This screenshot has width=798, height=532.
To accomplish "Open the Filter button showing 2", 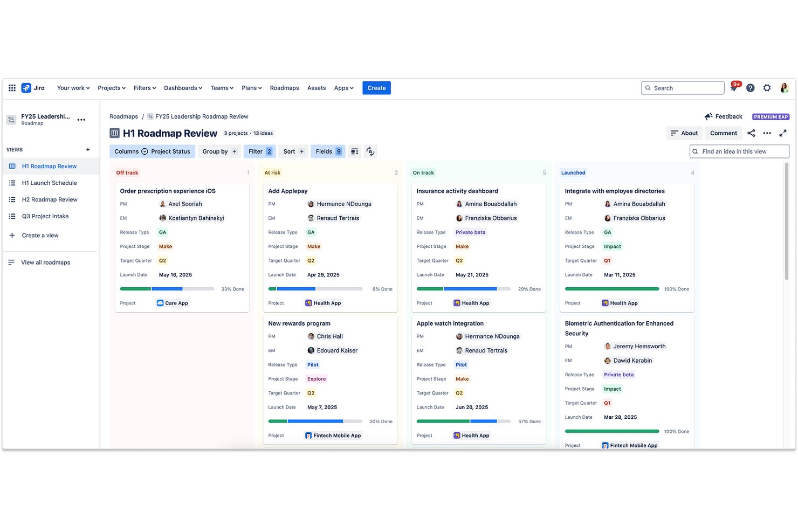I will click(259, 151).
